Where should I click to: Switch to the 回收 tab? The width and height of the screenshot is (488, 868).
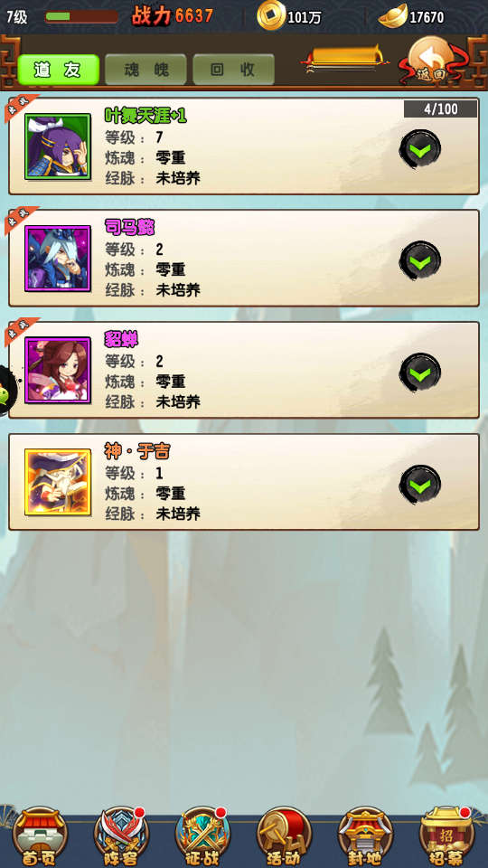click(x=233, y=70)
